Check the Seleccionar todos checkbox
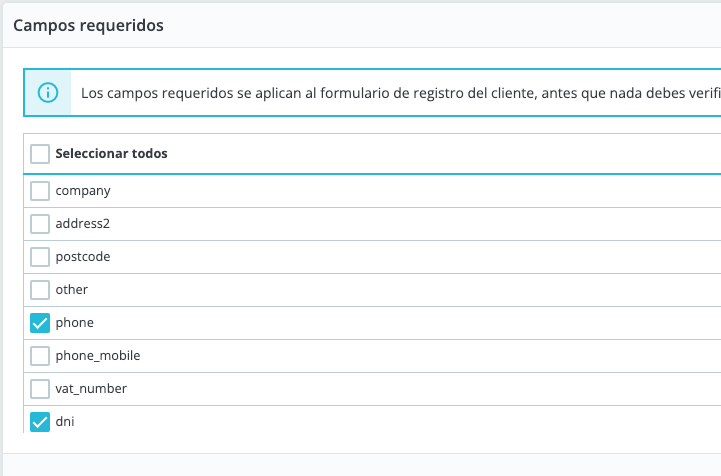The height and width of the screenshot is (476, 721). (x=40, y=154)
